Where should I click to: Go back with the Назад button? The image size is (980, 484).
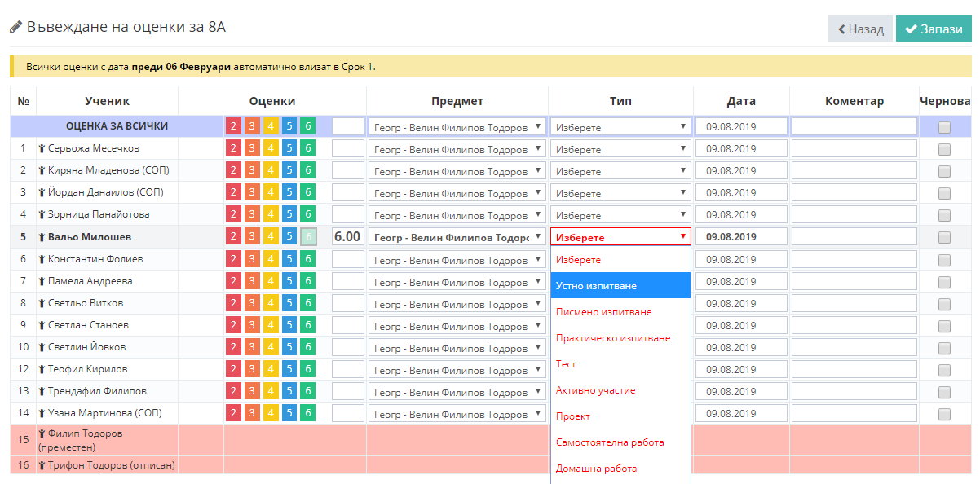pyautogui.click(x=860, y=29)
